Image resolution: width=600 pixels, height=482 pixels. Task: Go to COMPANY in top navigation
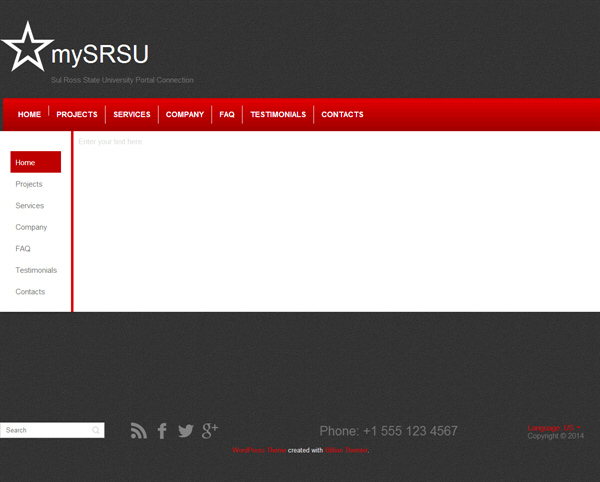coord(185,115)
